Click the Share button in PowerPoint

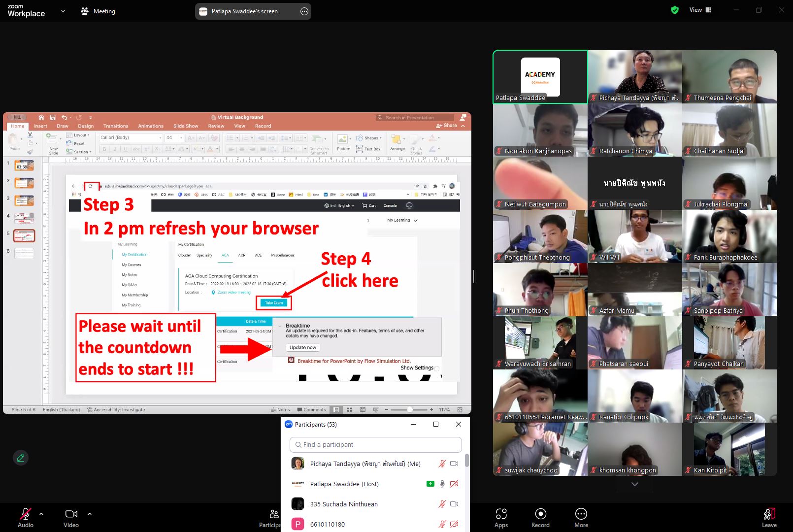coord(447,126)
